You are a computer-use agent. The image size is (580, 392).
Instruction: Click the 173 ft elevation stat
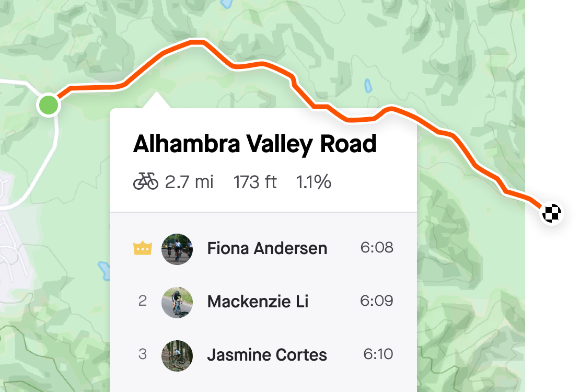pos(255,182)
